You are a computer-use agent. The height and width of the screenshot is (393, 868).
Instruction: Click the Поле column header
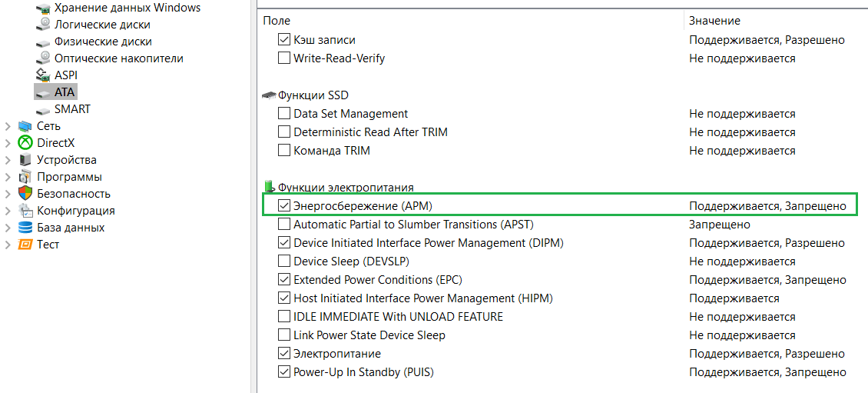277,21
